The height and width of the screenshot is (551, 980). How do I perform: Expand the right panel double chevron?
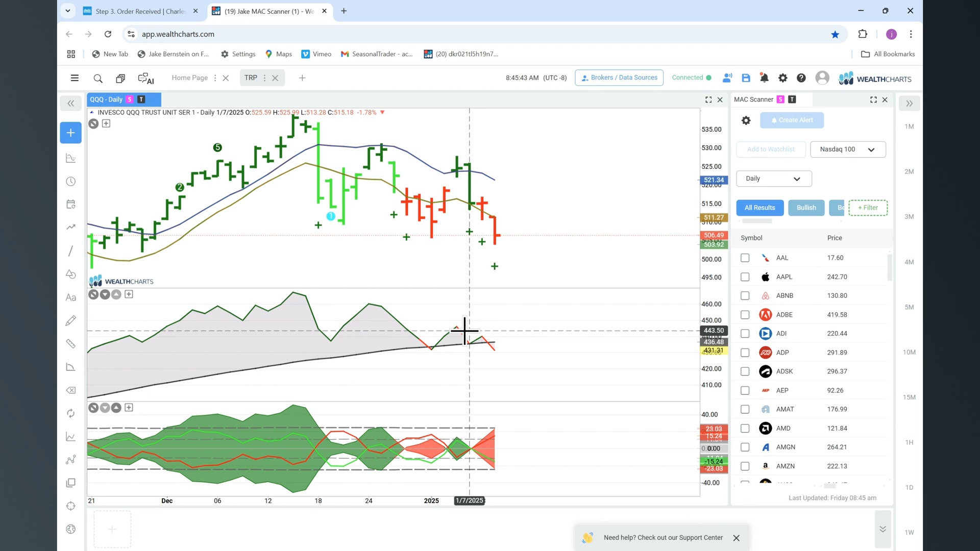(x=909, y=104)
